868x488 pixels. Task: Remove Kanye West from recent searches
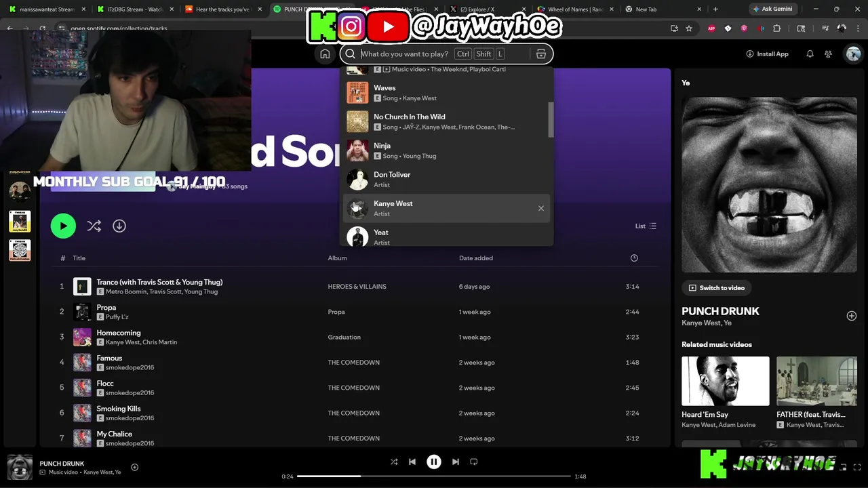tap(541, 208)
